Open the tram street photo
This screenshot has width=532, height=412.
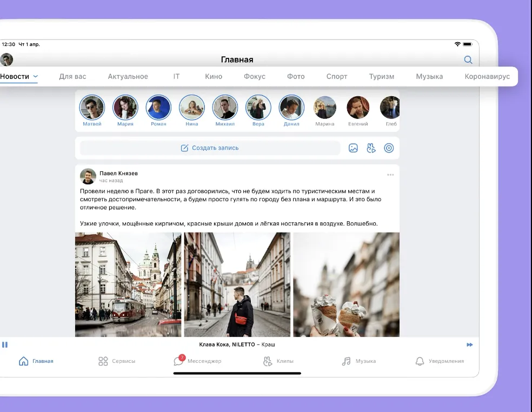(128, 284)
